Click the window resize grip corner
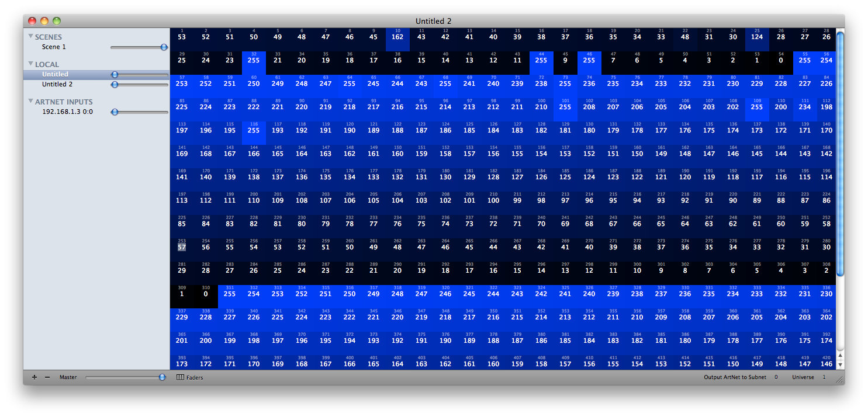868x417 pixels. (x=839, y=379)
